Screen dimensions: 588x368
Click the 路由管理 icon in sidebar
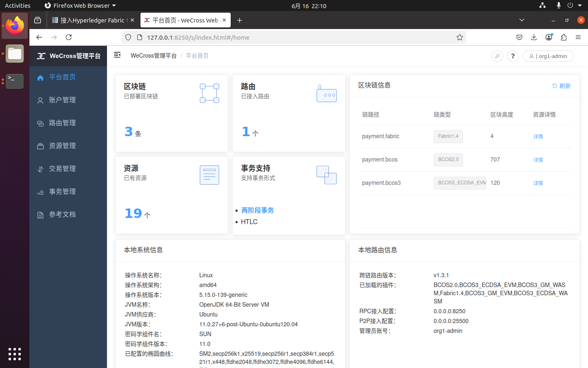(x=40, y=123)
